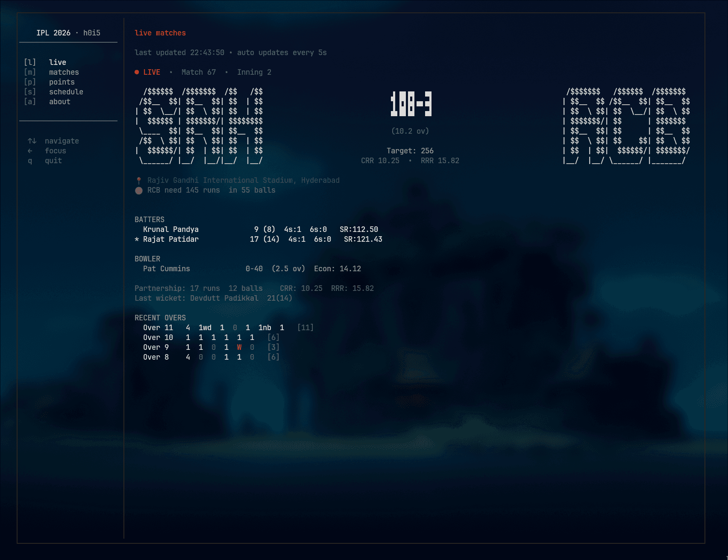Click the Partnership: 17 runs text
Screen dimensions: 728x560
point(177,288)
